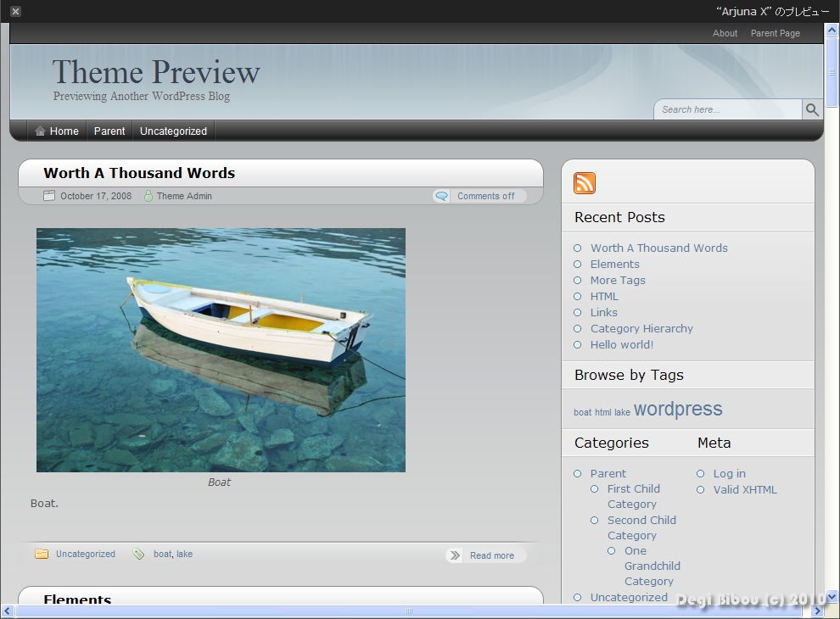Image resolution: width=840 pixels, height=619 pixels.
Task: Open Worth A Thousand Words in Recent Posts
Action: (659, 248)
